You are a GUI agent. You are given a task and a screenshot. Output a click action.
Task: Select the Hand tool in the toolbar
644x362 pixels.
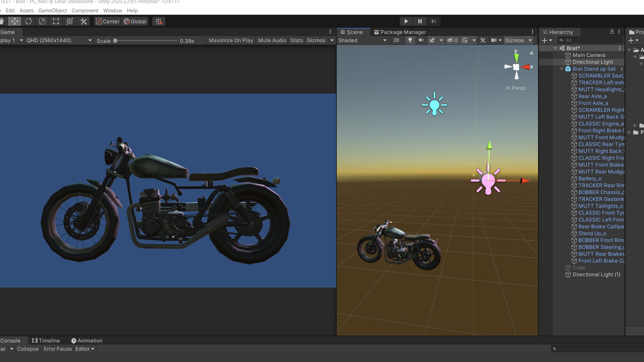point(2,21)
